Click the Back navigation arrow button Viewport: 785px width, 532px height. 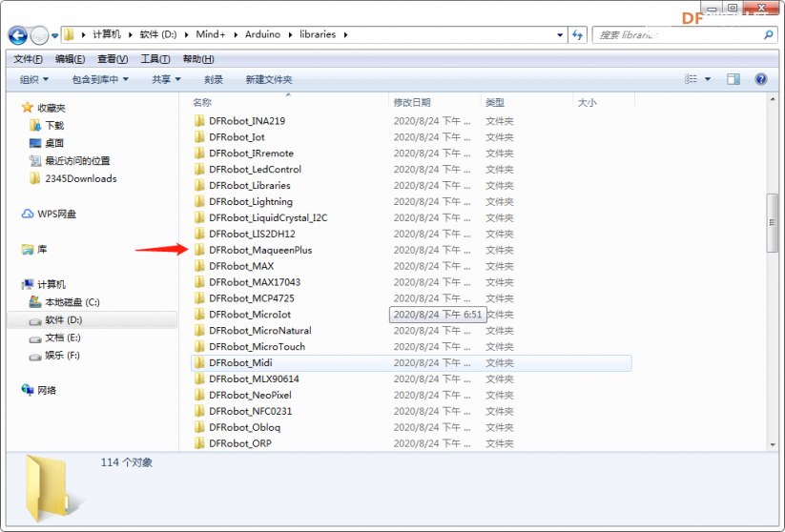[18, 35]
